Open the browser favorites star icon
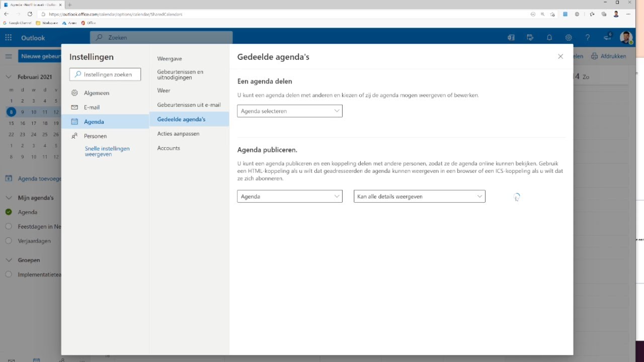The image size is (644, 362). tap(592, 14)
